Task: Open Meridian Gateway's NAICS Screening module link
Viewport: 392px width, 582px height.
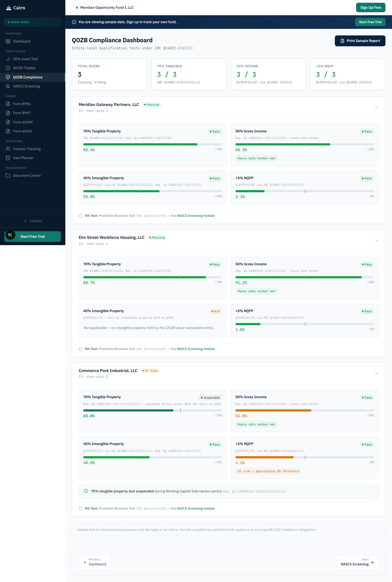Action: point(196,216)
